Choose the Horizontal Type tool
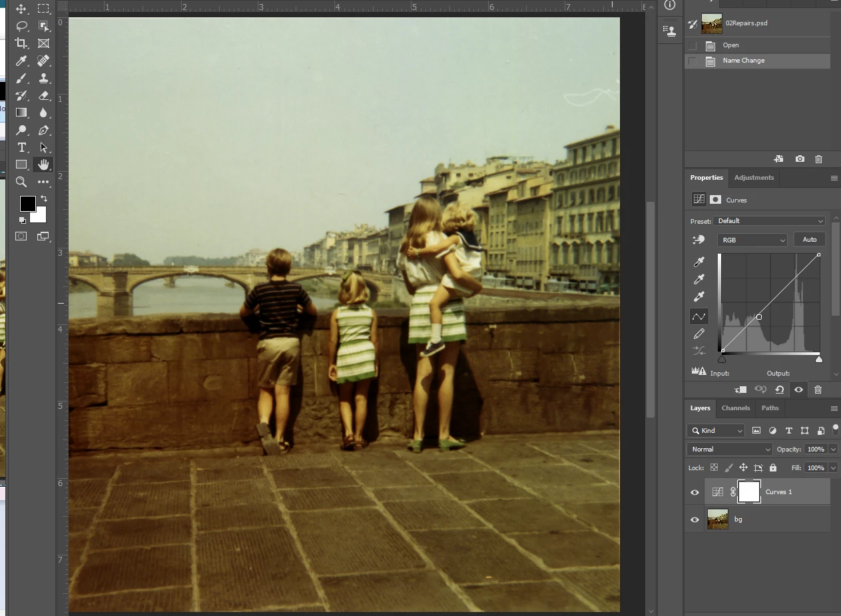The image size is (841, 616). click(21, 147)
